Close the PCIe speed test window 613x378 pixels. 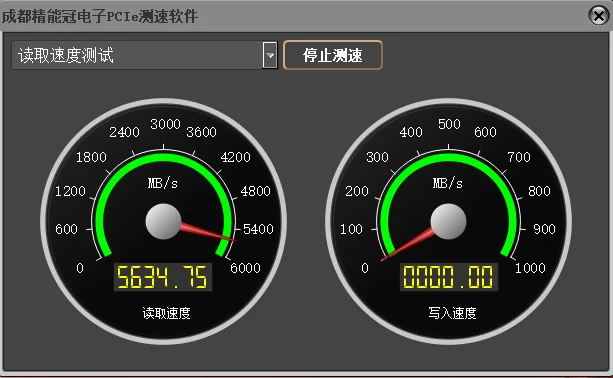click(599, 16)
